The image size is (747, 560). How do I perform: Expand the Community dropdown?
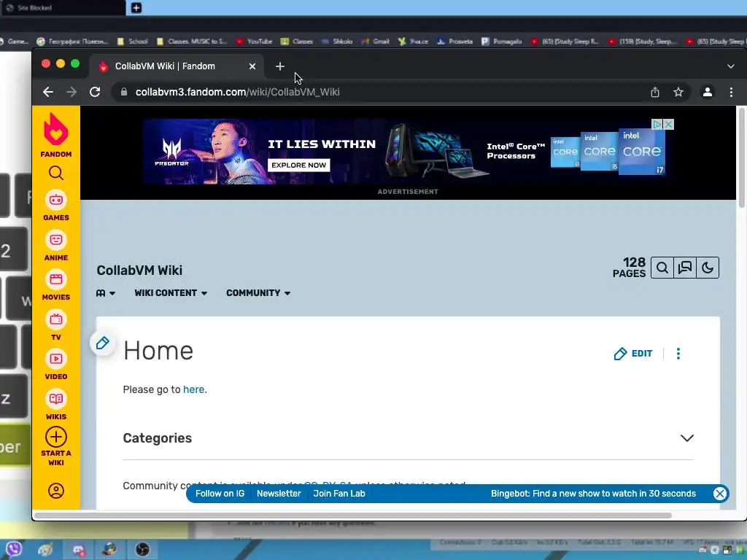[258, 293]
